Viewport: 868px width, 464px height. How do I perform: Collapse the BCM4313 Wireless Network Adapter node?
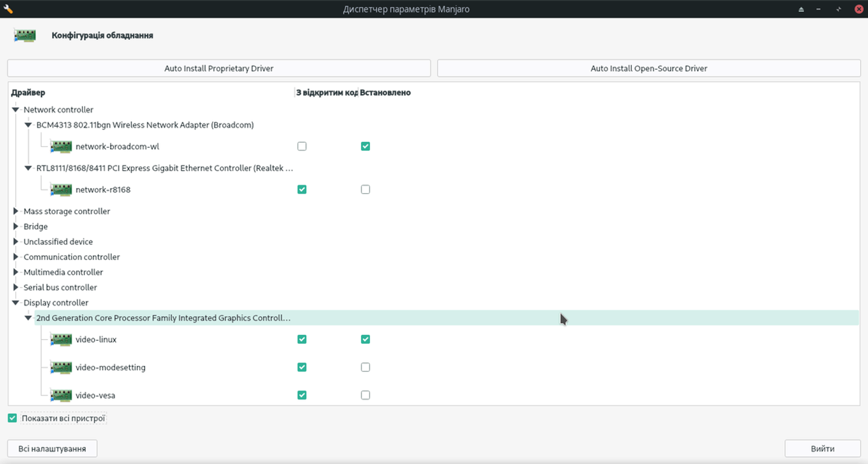28,125
